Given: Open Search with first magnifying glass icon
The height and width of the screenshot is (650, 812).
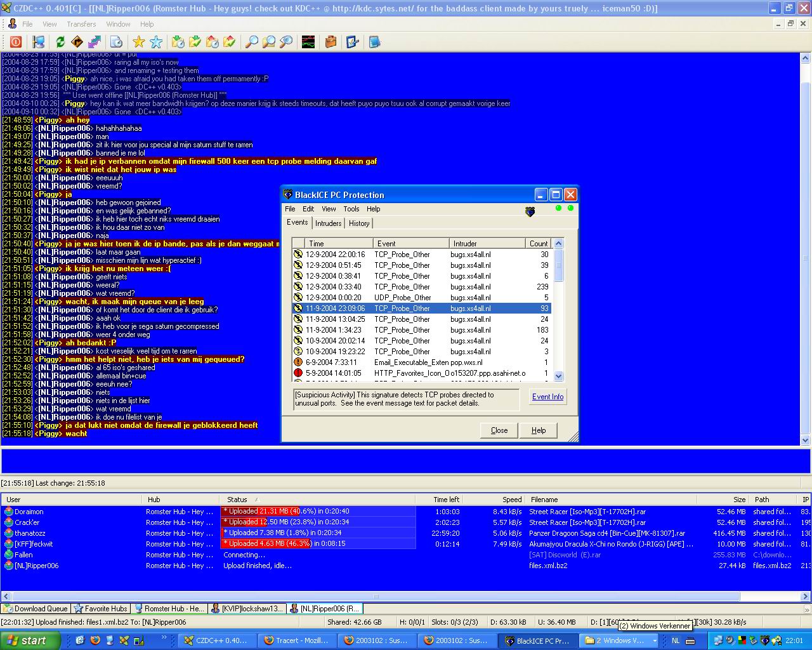Looking at the screenshot, I should (x=252, y=42).
